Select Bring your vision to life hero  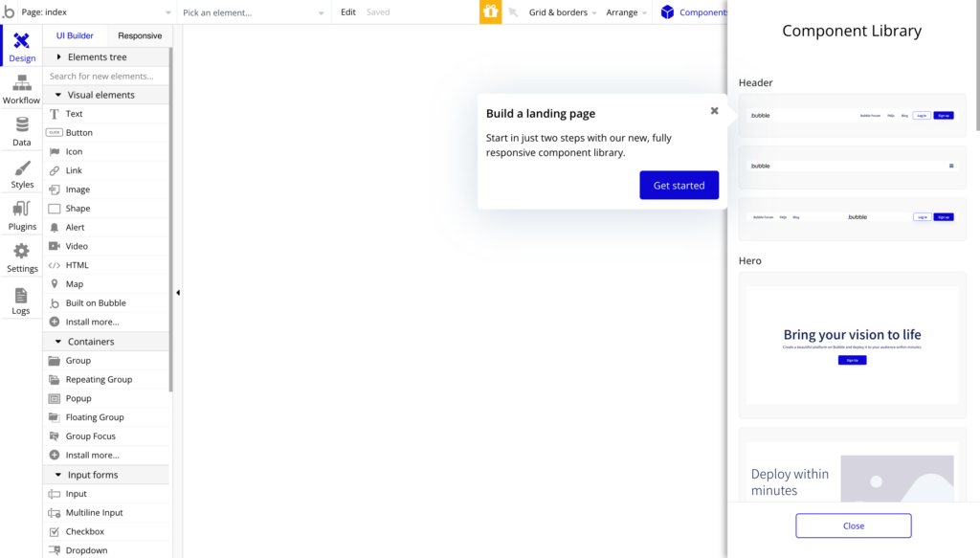[x=852, y=345]
